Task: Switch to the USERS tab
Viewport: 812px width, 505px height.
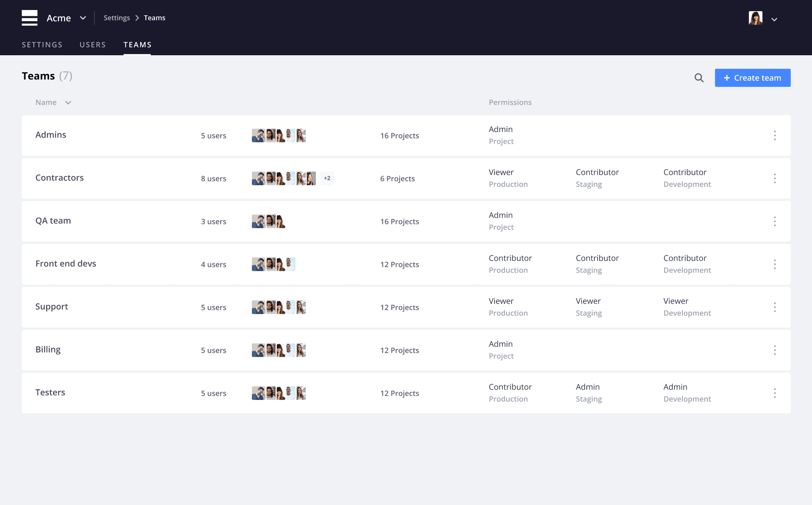Action: coord(93,44)
